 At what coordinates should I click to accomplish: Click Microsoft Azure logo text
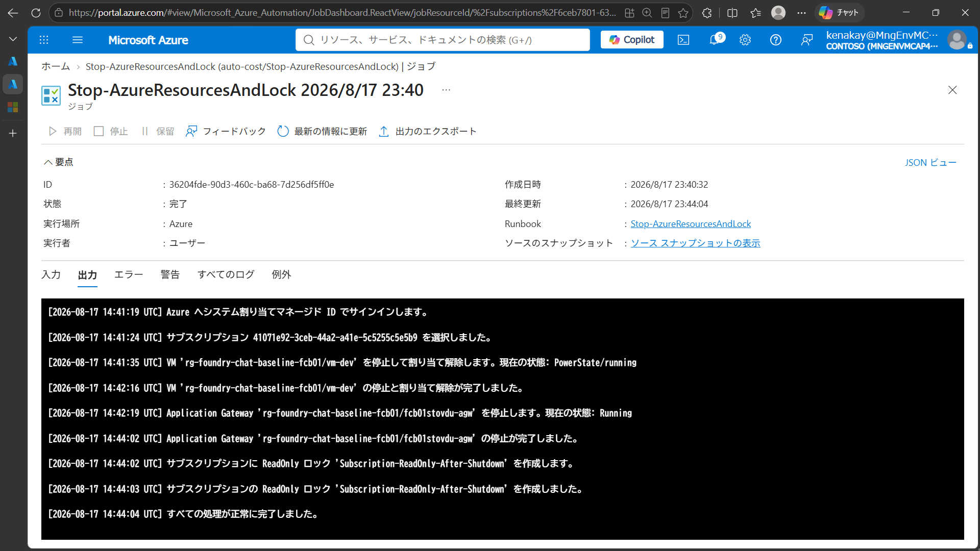point(148,40)
